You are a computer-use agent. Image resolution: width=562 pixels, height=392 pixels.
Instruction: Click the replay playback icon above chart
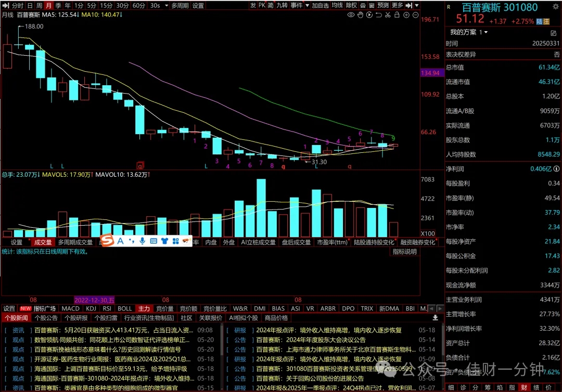[369, 15]
